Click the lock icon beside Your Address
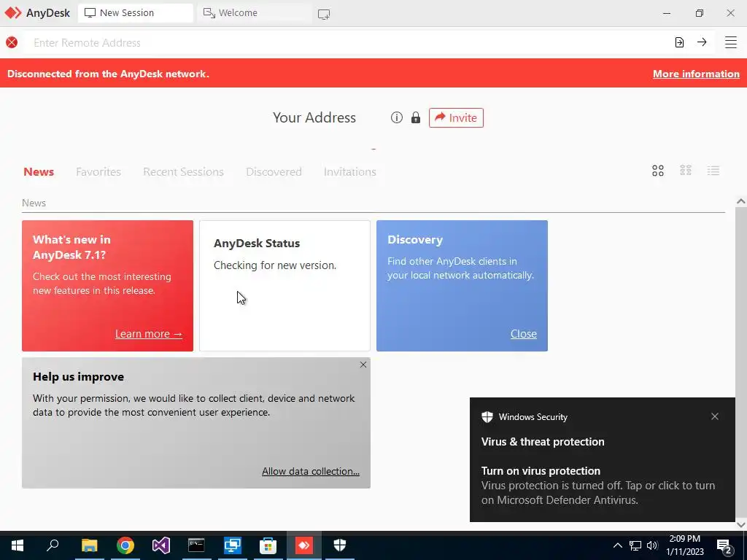The height and width of the screenshot is (560, 747). [416, 117]
